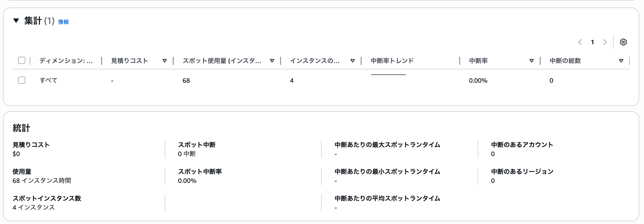Open the スポット使用量 sort dropdown
Screen dimensions: 644x224
pyautogui.click(x=272, y=61)
